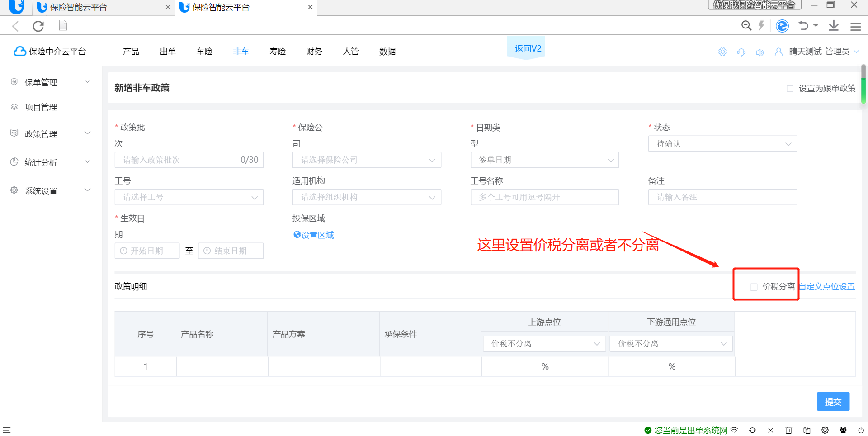Open the 车险 top menu
The image size is (868, 436).
204,52
